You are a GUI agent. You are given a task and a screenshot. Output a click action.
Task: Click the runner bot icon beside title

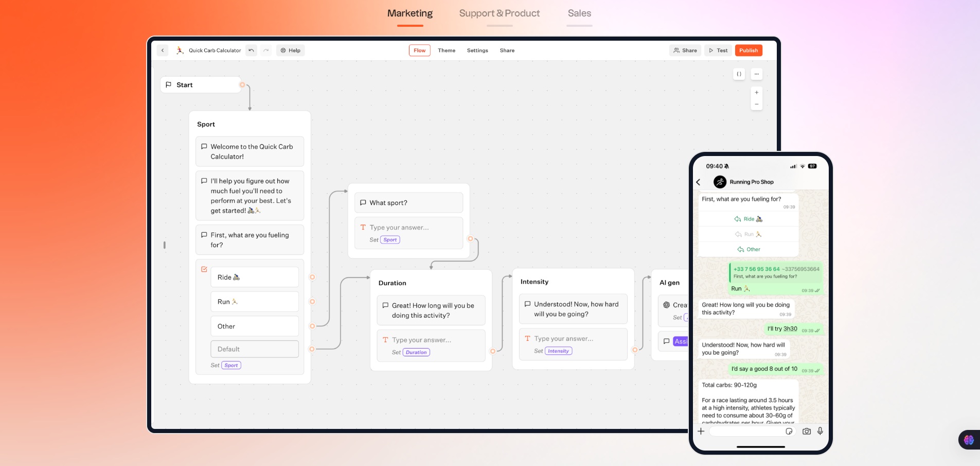pos(180,50)
